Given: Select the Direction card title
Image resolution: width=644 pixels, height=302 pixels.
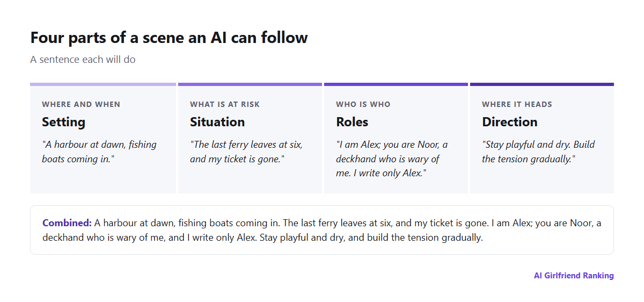Looking at the screenshot, I should tap(510, 122).
